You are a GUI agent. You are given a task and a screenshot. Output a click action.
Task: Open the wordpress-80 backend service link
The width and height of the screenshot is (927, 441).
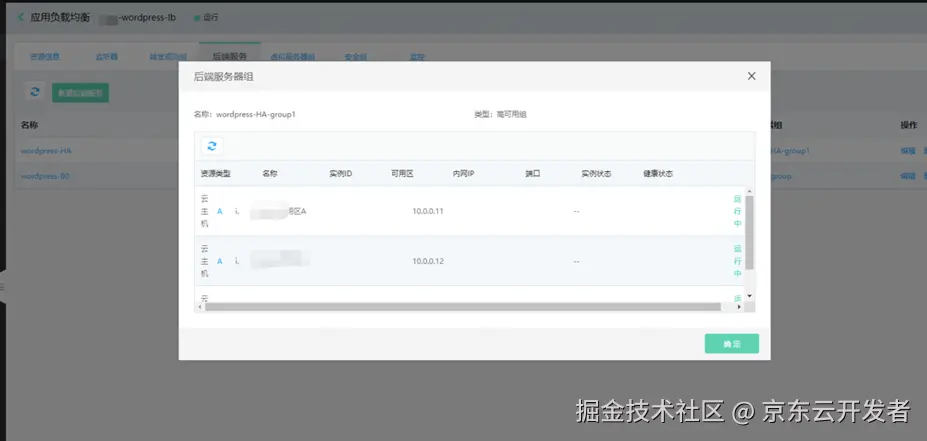coord(45,176)
